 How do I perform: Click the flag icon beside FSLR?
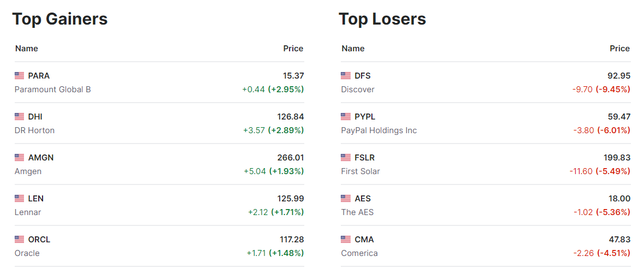pos(346,158)
